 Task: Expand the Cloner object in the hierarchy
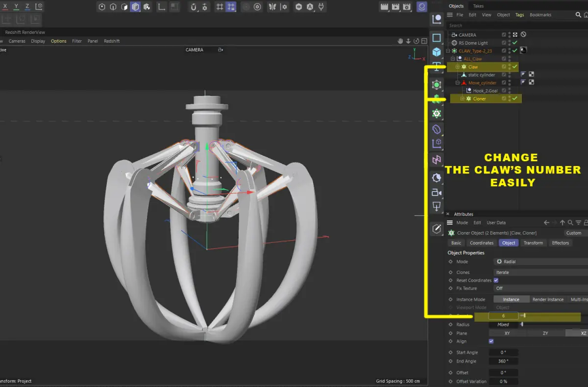pyautogui.click(x=462, y=98)
